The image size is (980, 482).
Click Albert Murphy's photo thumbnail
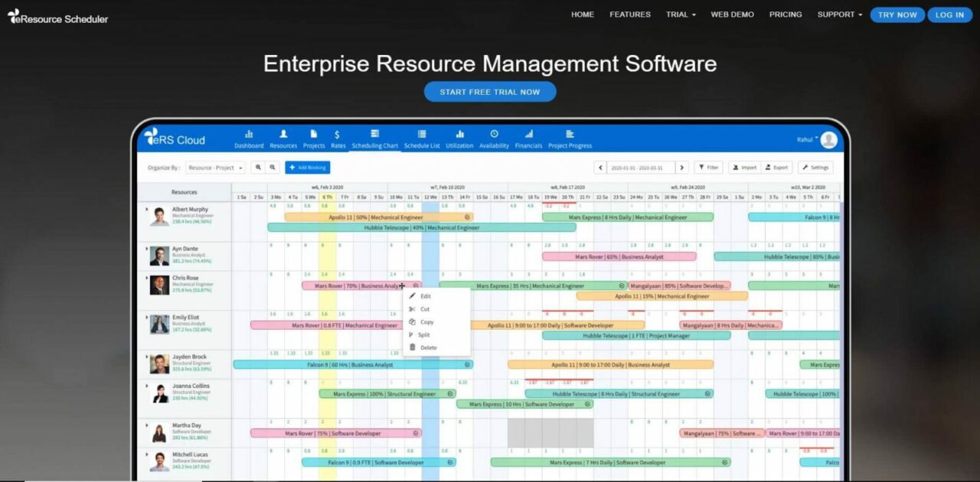pos(159,217)
